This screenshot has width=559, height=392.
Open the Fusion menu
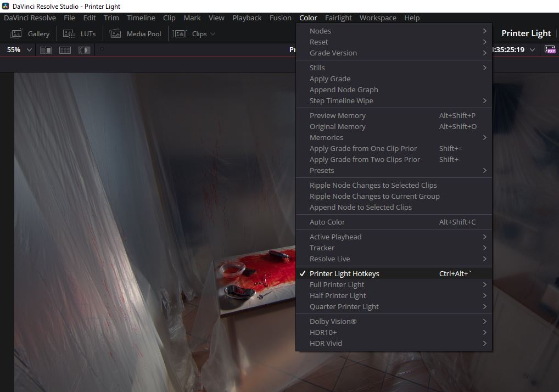[280, 18]
